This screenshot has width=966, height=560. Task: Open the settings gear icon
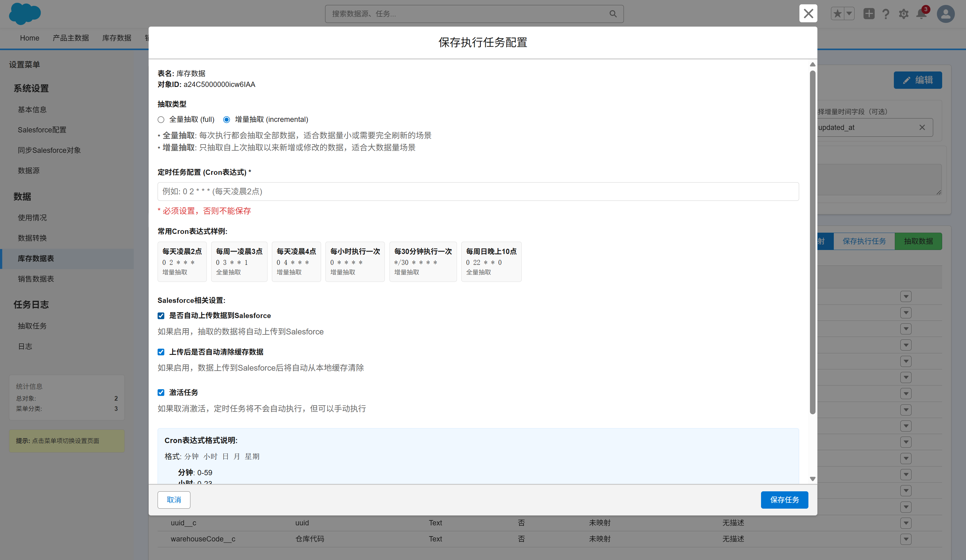pyautogui.click(x=903, y=14)
